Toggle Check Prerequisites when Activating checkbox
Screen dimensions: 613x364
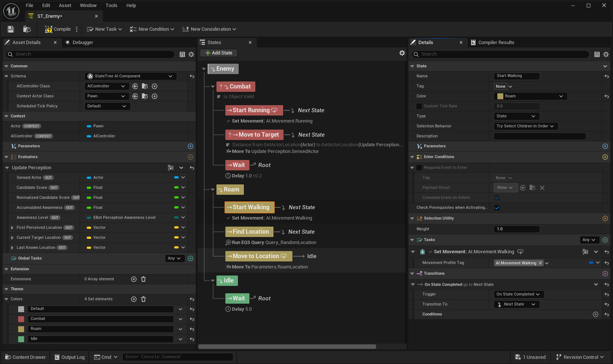497,208
